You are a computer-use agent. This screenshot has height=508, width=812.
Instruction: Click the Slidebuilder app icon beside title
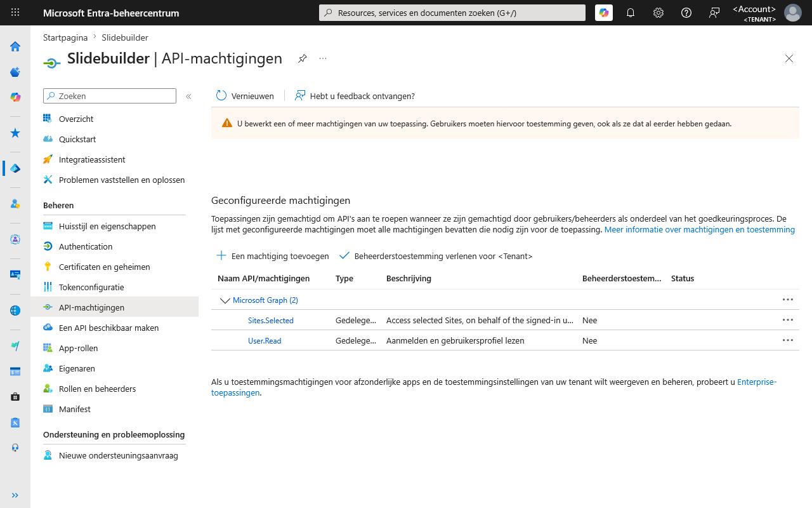coord(52,62)
